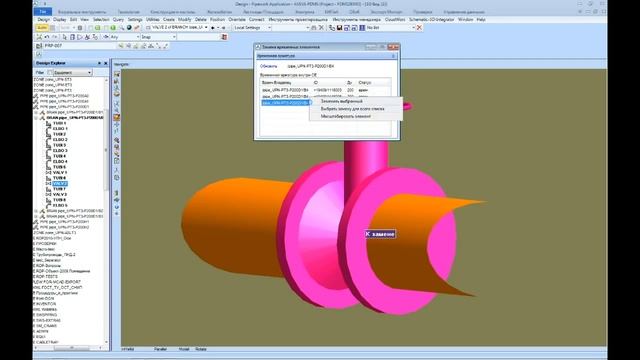The width and height of the screenshot is (640, 360).
Task: Click the dark sphere icon in the top toolbar
Action: (x=129, y=28)
